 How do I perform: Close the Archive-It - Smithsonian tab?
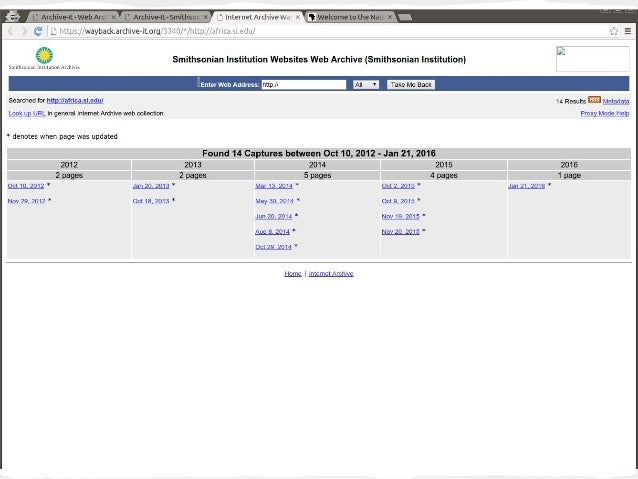[206, 17]
